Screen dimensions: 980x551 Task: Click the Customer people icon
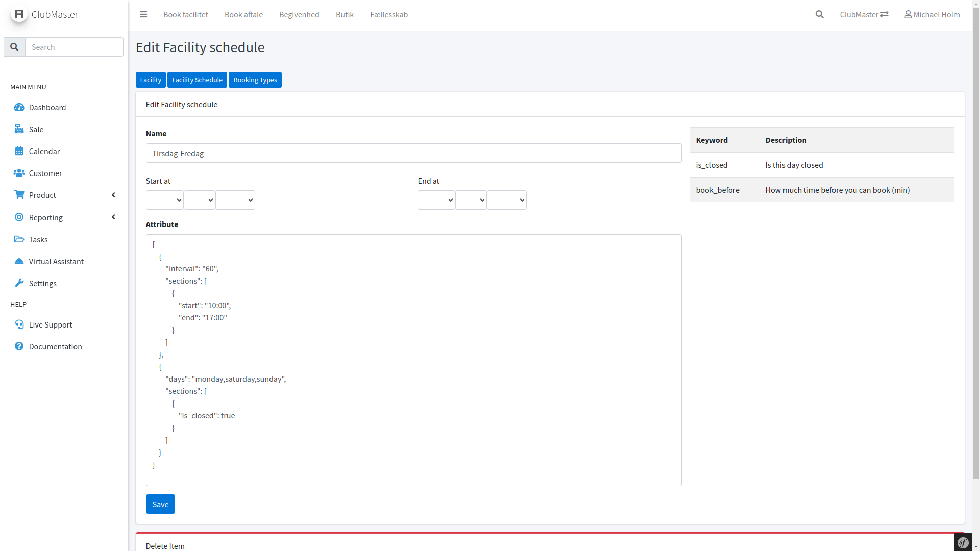click(x=19, y=173)
